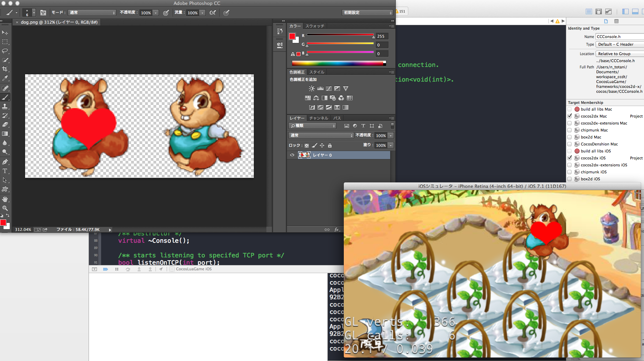Pick a color from the spectrum ramp
644x361 pixels.
(339, 63)
